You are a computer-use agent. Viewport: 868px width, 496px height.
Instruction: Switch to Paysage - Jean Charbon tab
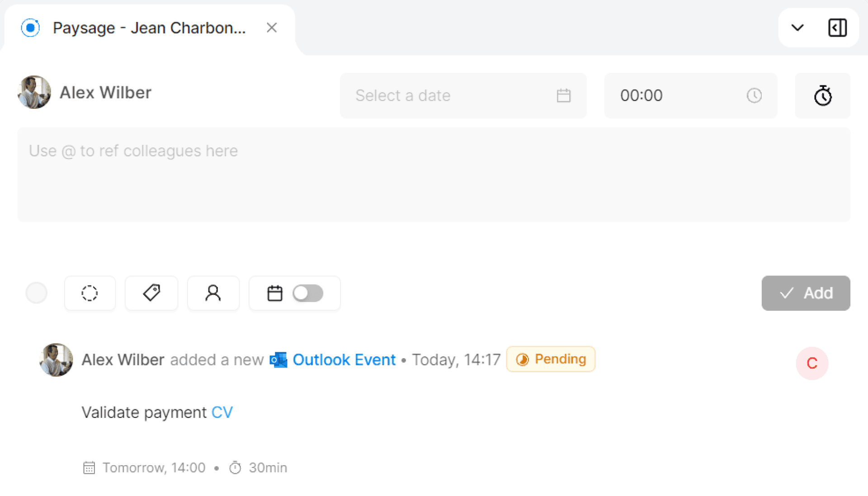(149, 28)
